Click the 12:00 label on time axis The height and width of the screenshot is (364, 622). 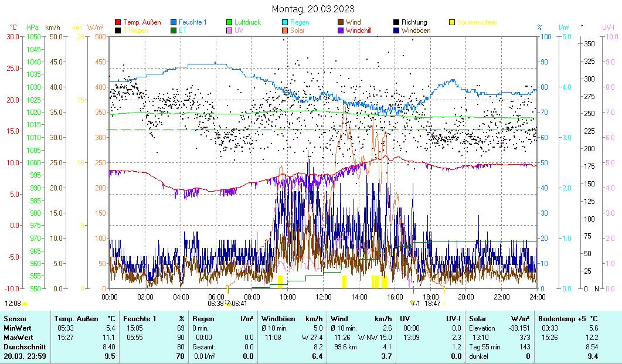point(323,297)
